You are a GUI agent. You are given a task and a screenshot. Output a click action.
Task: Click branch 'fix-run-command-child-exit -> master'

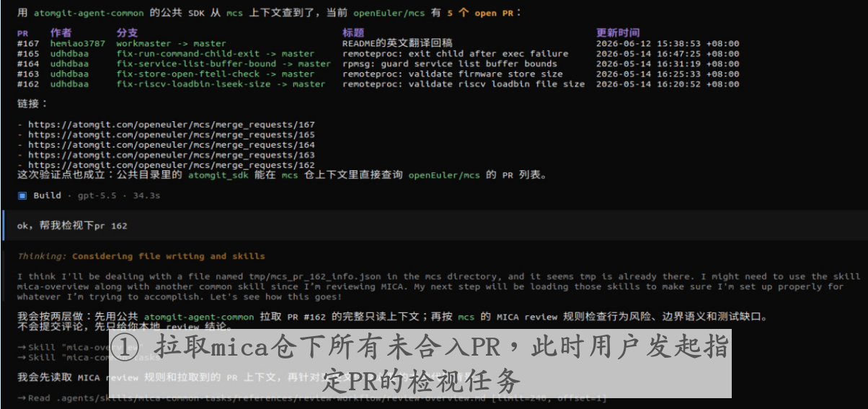[x=216, y=53]
